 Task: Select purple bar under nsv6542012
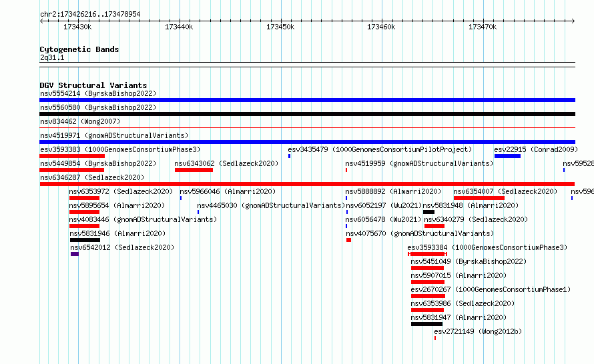click(x=75, y=254)
